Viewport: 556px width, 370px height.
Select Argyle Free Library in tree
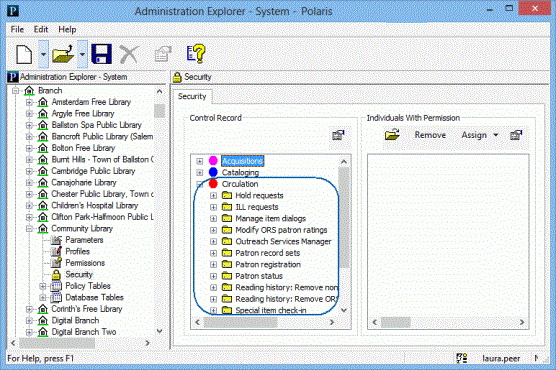point(83,114)
